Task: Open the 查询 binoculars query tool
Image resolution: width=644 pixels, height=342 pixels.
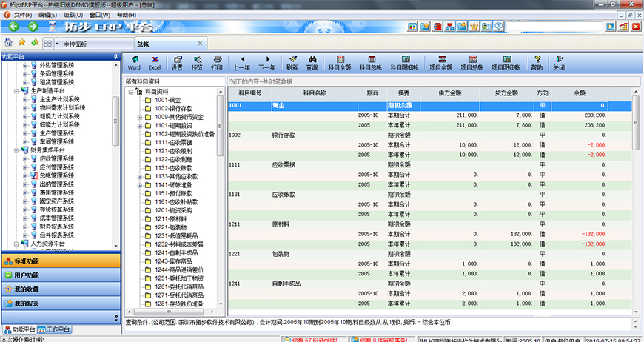Action: (x=312, y=62)
